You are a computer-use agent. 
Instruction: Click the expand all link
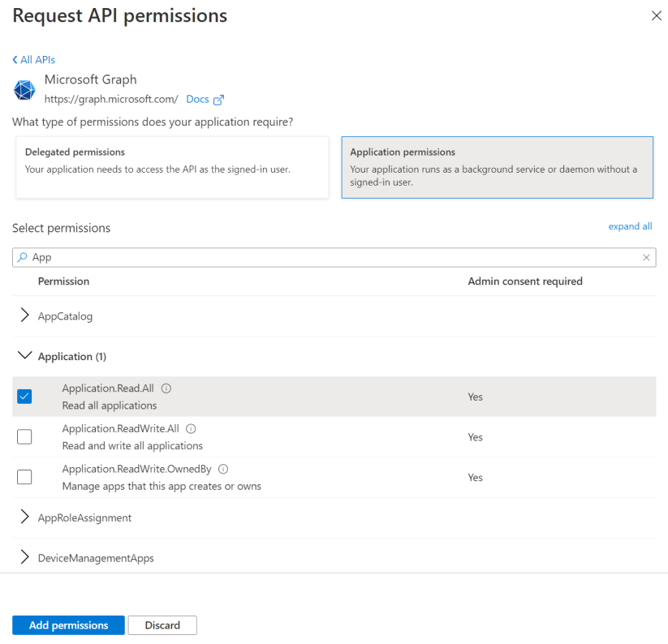point(630,225)
